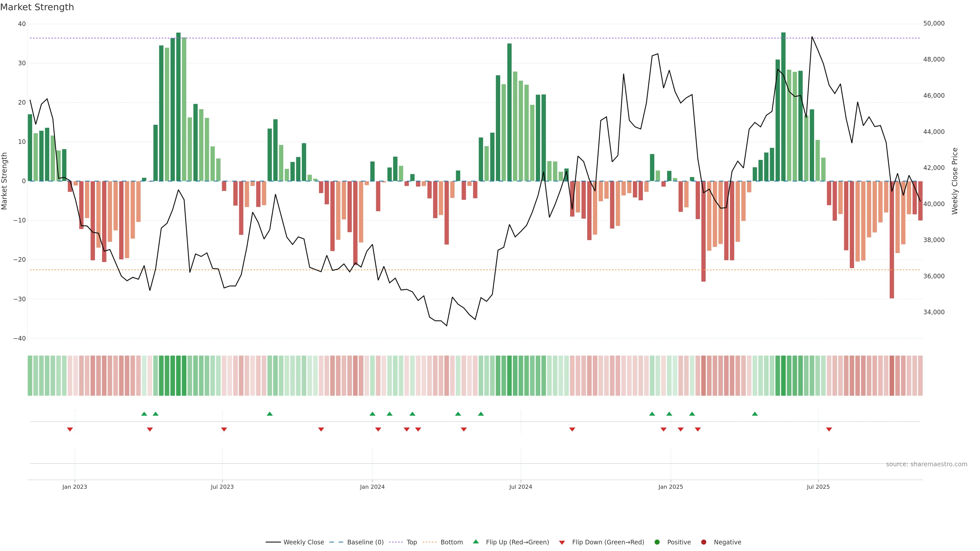
Task: Click the green Positive circle legend icon
Action: [657, 542]
